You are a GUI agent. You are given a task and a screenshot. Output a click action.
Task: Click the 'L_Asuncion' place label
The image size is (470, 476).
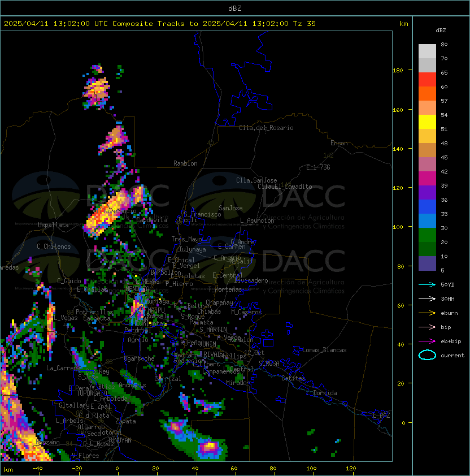click(257, 220)
